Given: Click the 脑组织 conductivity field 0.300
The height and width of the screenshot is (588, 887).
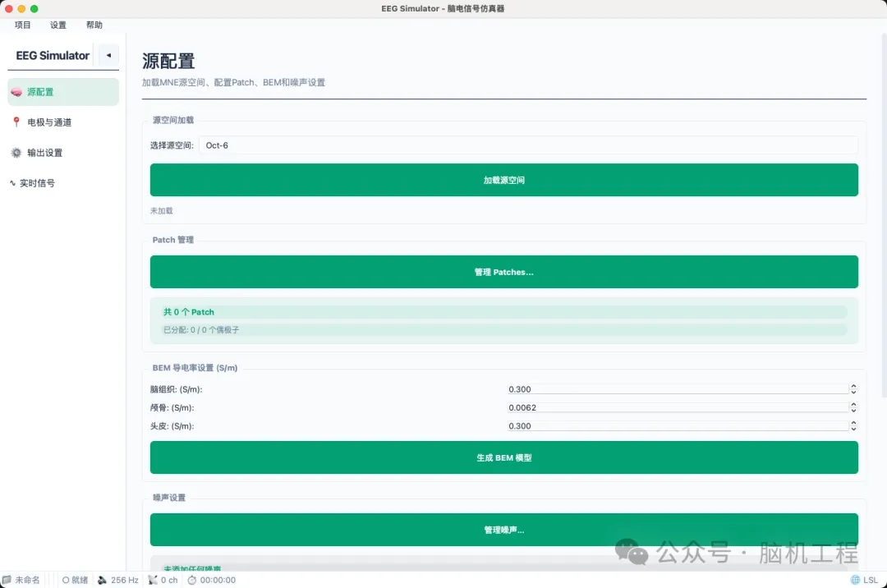Looking at the screenshot, I should coord(678,389).
